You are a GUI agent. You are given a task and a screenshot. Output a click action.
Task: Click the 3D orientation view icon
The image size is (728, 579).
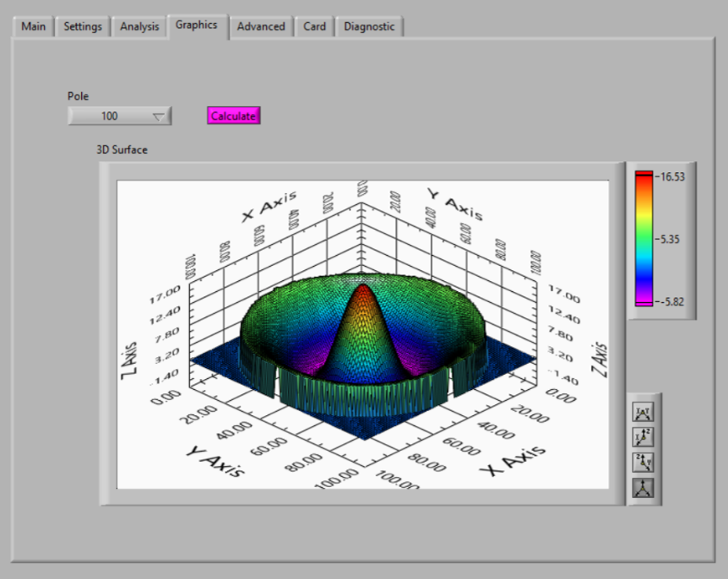point(641,487)
